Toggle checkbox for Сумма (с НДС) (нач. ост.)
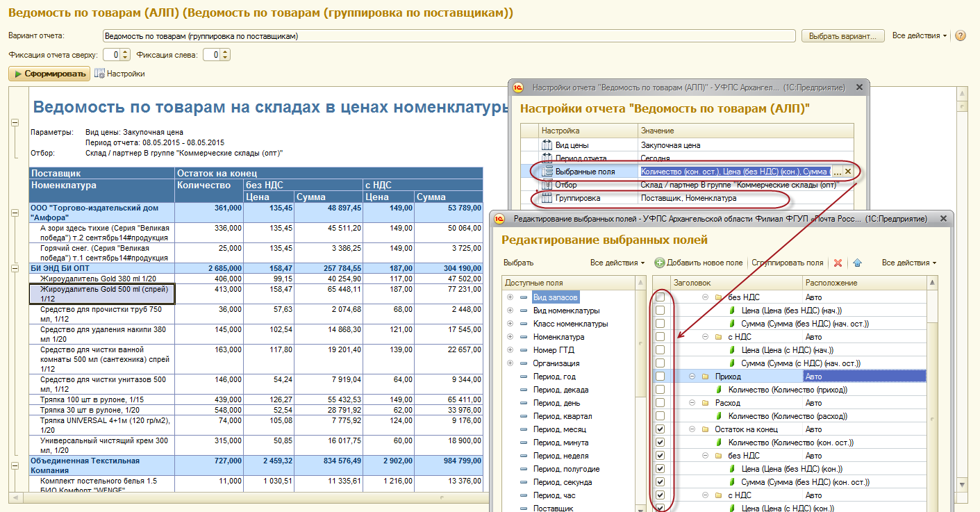 click(x=661, y=363)
